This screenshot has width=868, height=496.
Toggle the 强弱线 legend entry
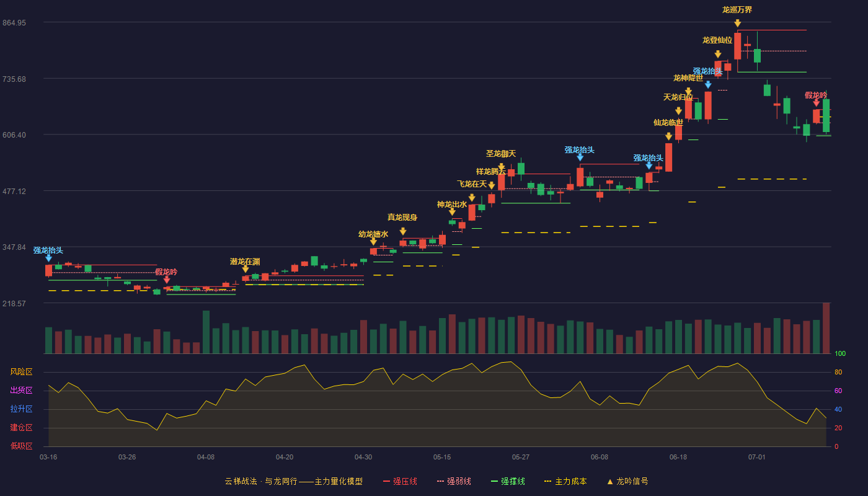tap(454, 481)
